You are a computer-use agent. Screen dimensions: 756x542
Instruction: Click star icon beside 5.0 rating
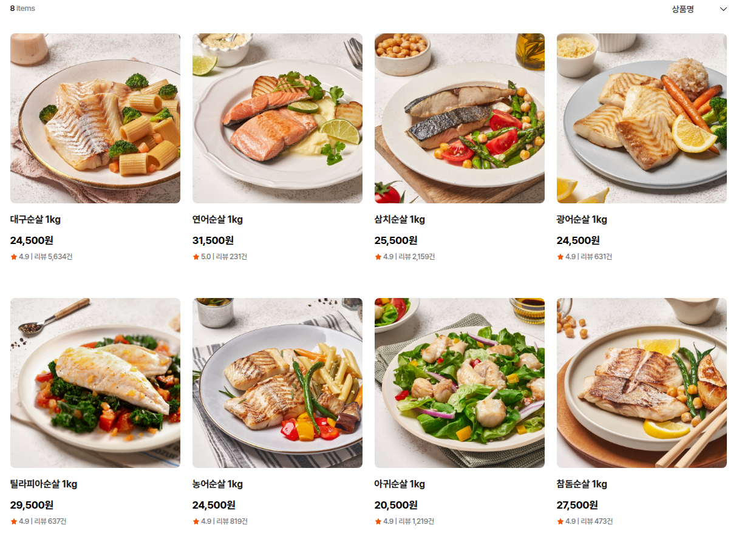tap(196, 257)
